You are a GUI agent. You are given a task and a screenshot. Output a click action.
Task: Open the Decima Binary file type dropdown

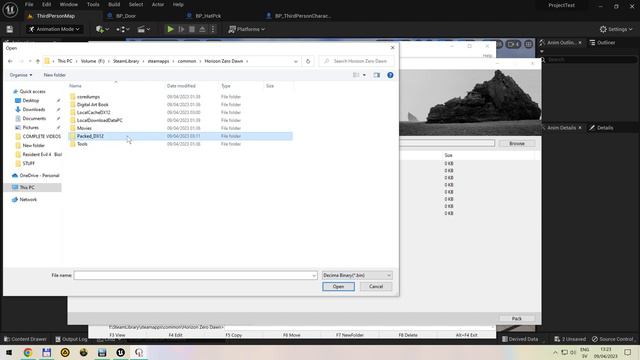click(357, 276)
